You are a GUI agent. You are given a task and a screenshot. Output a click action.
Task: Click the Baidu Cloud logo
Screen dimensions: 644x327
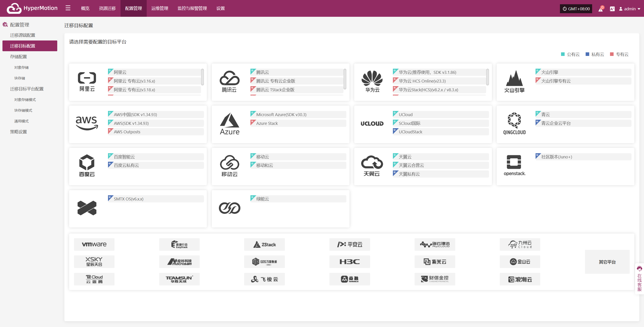pos(87,166)
